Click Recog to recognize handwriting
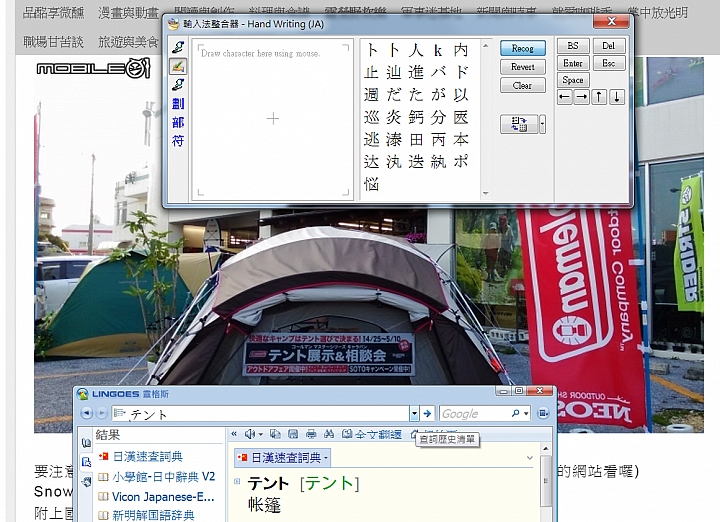720x522 pixels. [523, 48]
